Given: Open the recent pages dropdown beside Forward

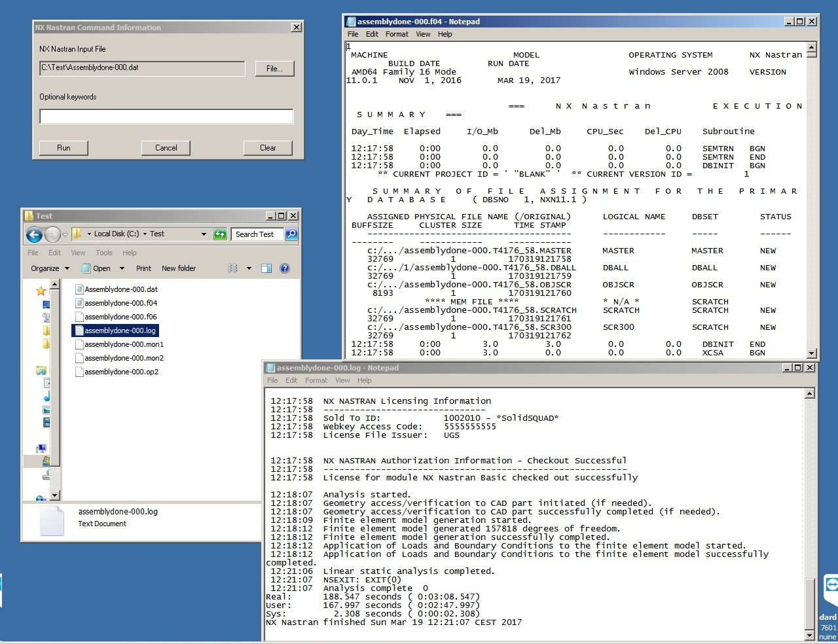Looking at the screenshot, I should pos(65,234).
